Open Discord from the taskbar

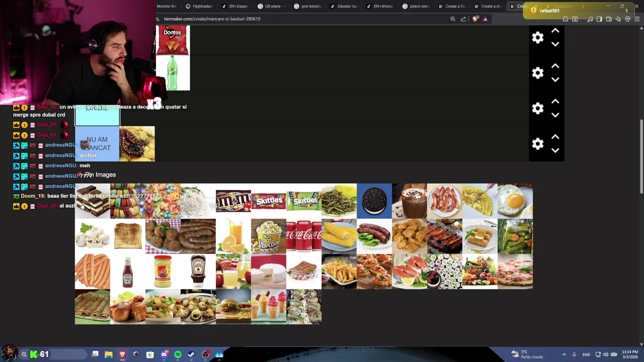click(164, 354)
